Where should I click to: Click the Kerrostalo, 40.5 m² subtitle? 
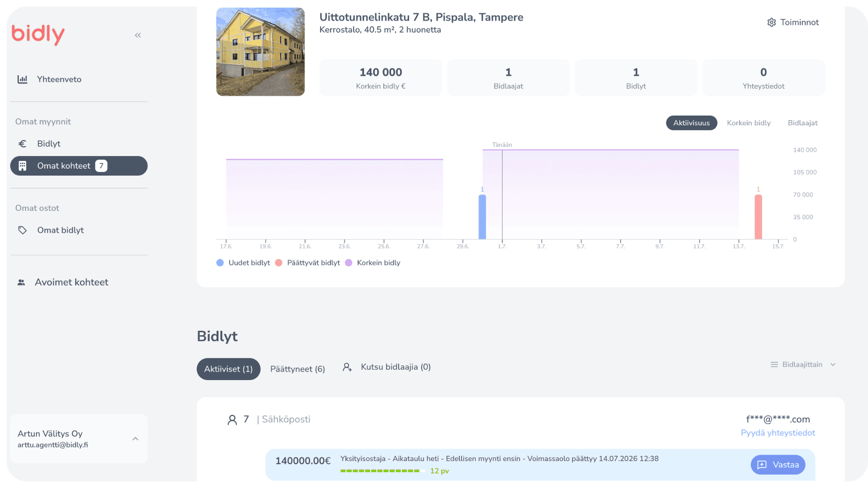coord(380,30)
